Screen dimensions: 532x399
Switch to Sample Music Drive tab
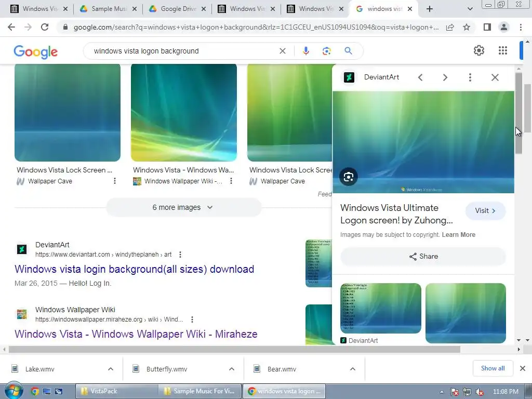[x=108, y=9]
